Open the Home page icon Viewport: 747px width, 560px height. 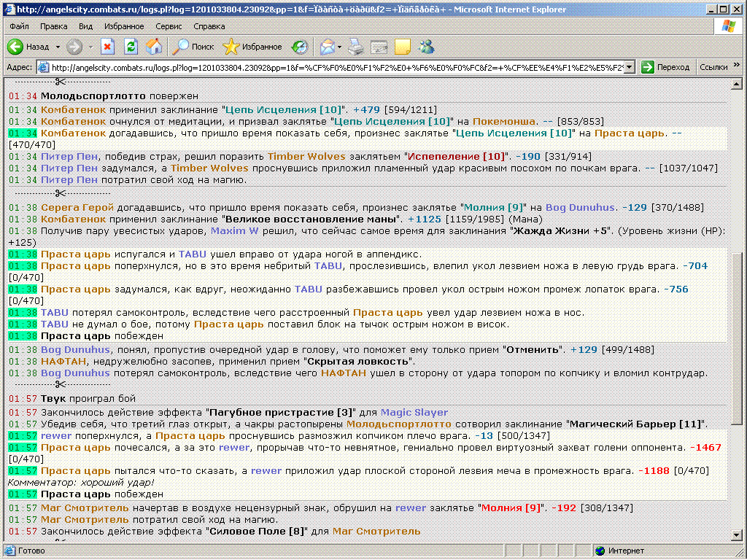(154, 47)
